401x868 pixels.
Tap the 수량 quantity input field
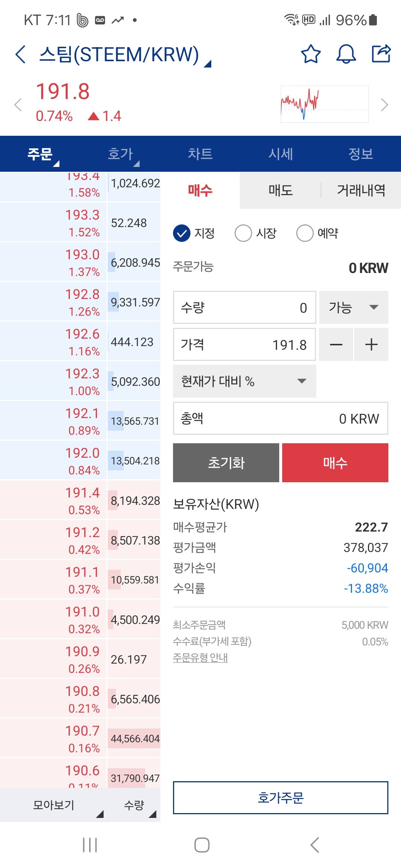coord(245,307)
